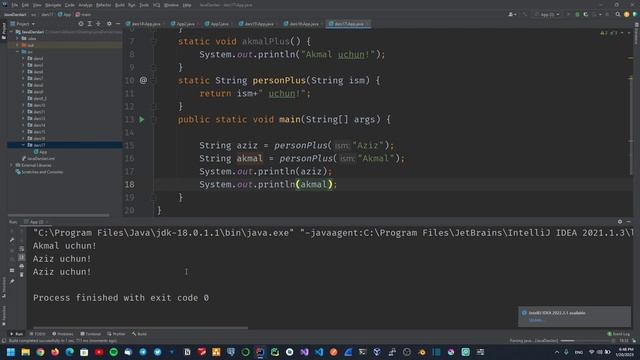Click the Update link in the notification

536,320
